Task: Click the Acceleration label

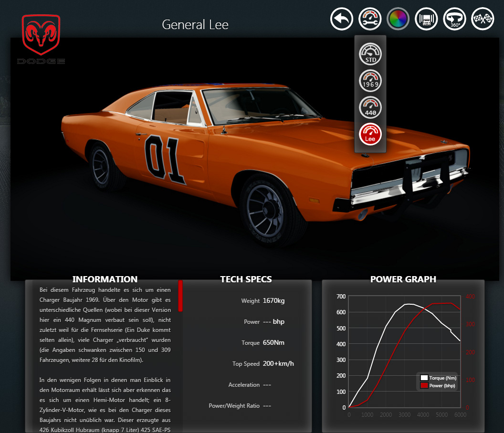Action: (244, 384)
